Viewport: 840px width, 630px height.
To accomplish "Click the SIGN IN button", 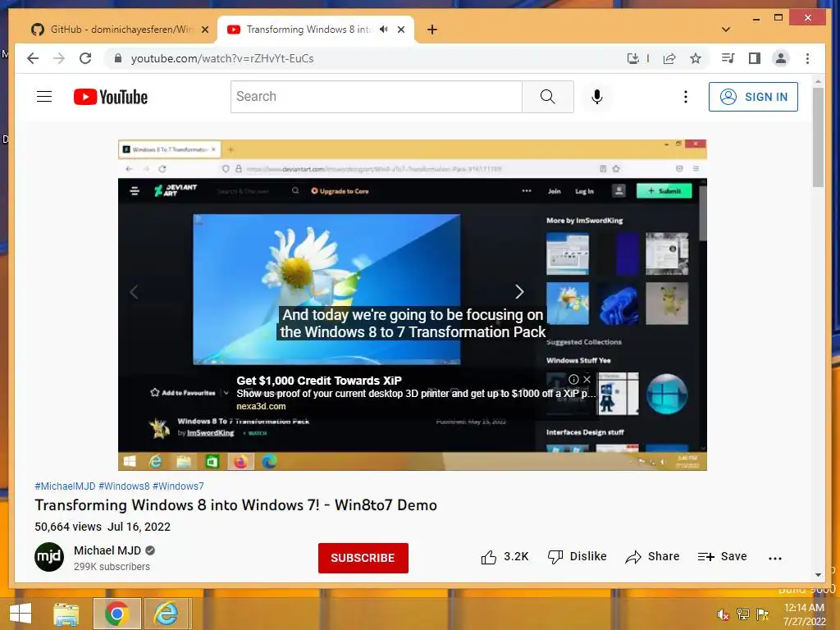I will pos(753,97).
